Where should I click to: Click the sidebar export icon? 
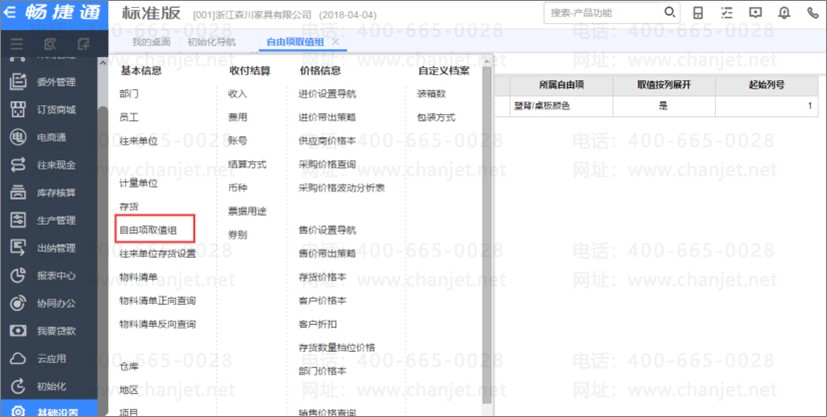coord(83,44)
